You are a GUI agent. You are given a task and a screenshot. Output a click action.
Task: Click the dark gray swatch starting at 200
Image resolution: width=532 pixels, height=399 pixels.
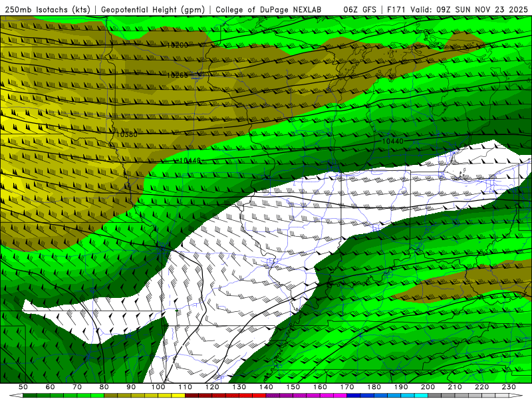click(435, 395)
